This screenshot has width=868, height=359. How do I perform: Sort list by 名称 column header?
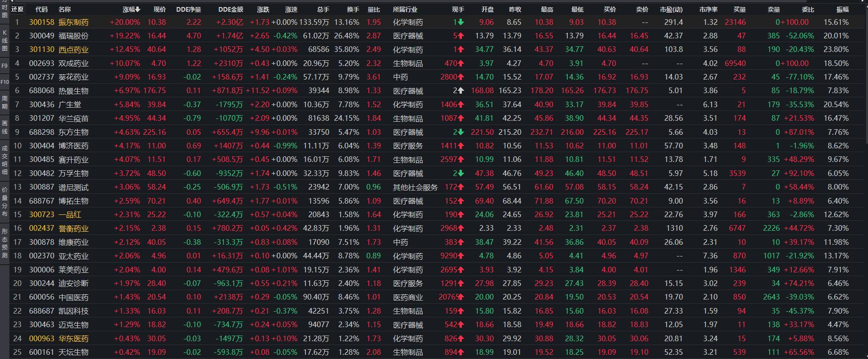point(65,9)
